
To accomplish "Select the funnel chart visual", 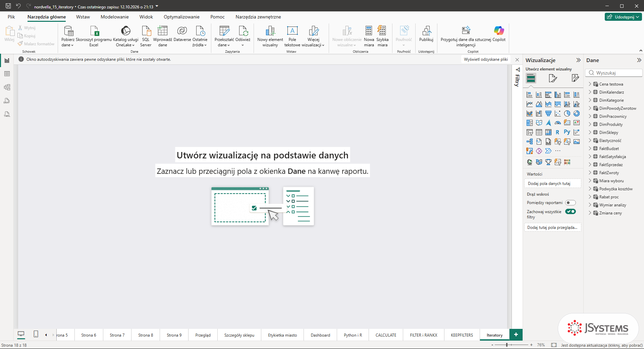I will pyautogui.click(x=548, y=113).
